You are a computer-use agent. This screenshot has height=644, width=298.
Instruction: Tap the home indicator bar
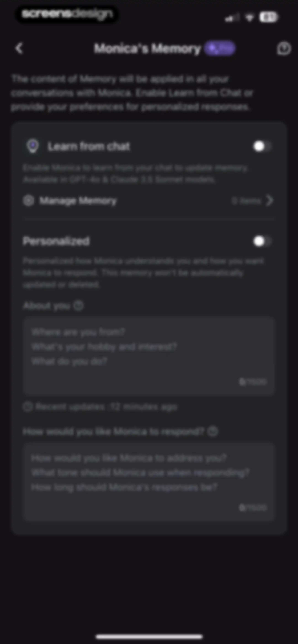pos(149,637)
